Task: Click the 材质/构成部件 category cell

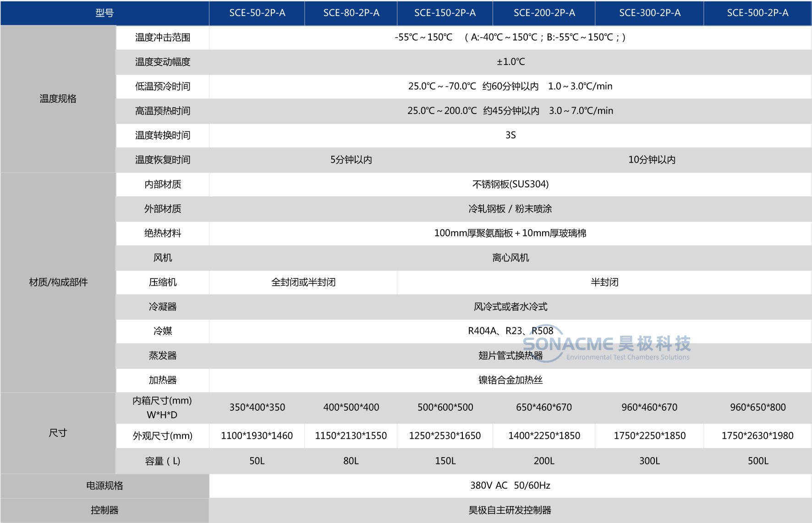Action: [58, 282]
